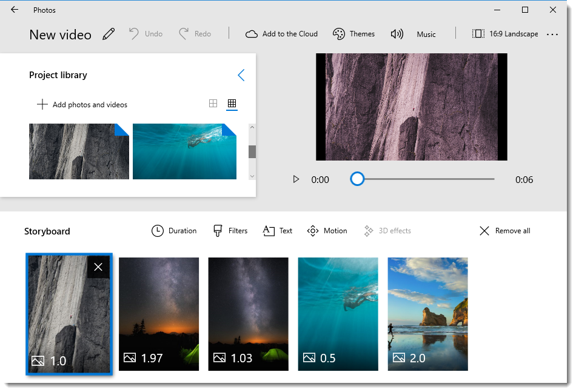
Task: Click Add photos and videos
Action: [81, 104]
